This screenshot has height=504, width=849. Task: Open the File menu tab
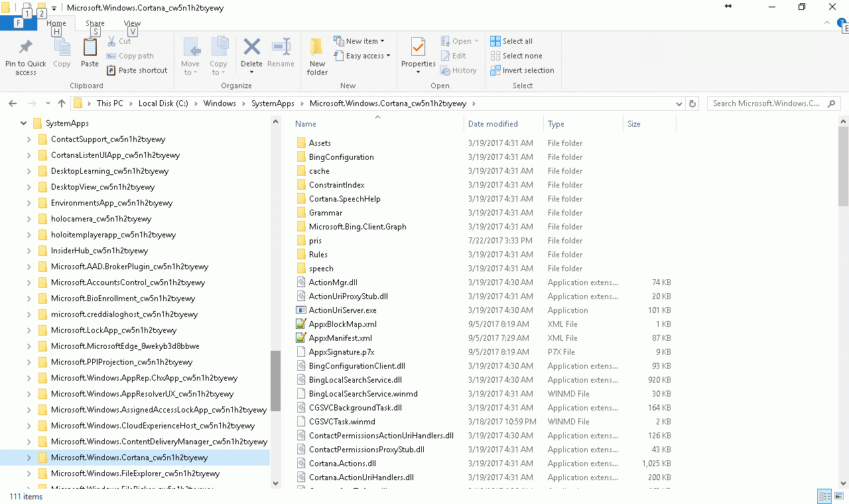[18, 23]
